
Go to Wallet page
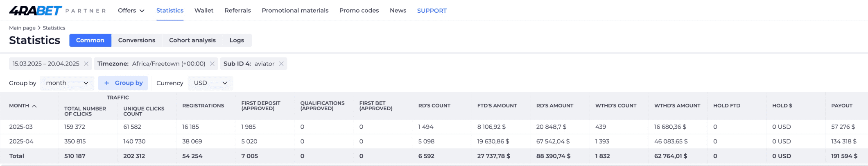click(x=204, y=11)
